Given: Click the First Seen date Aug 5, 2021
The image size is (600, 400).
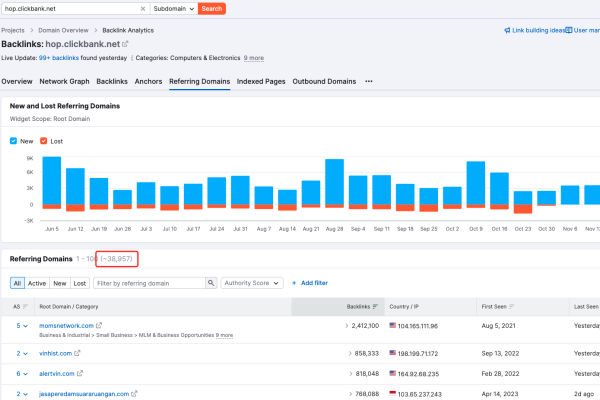Looking at the screenshot, I should click(498, 326).
